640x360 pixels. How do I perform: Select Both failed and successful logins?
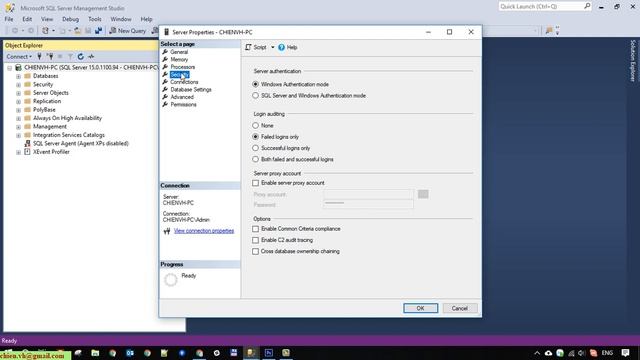click(x=256, y=159)
